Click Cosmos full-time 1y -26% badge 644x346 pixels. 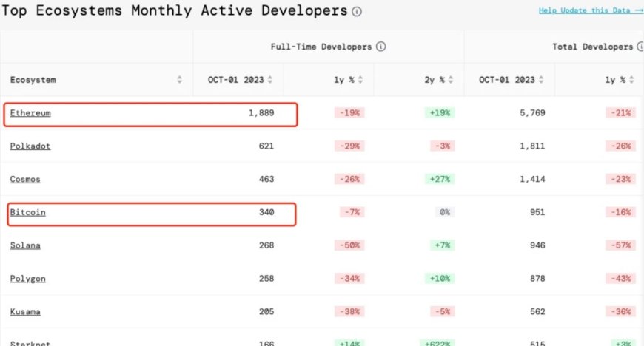pos(349,180)
